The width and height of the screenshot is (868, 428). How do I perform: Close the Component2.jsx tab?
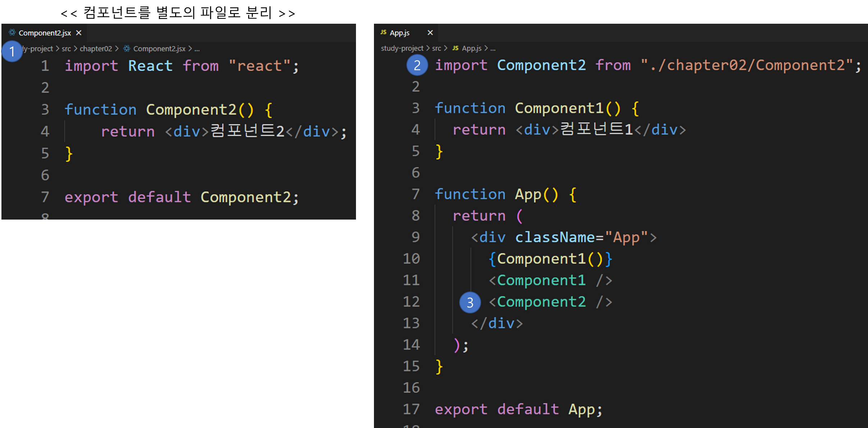click(x=79, y=33)
